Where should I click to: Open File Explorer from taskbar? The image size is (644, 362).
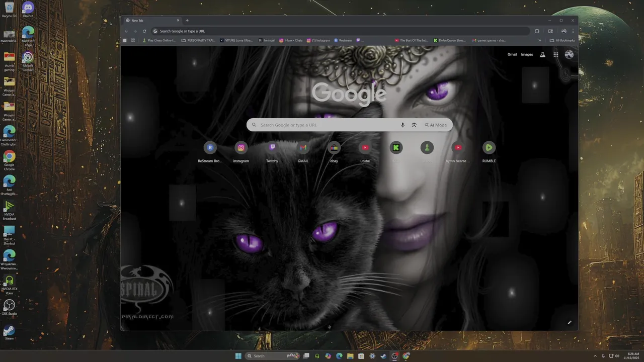tap(350, 356)
